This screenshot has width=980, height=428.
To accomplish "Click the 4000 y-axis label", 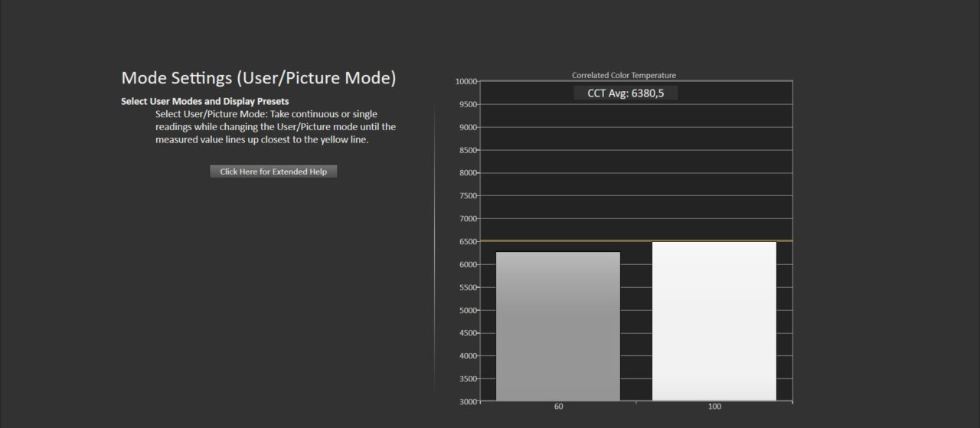I will tap(467, 356).
